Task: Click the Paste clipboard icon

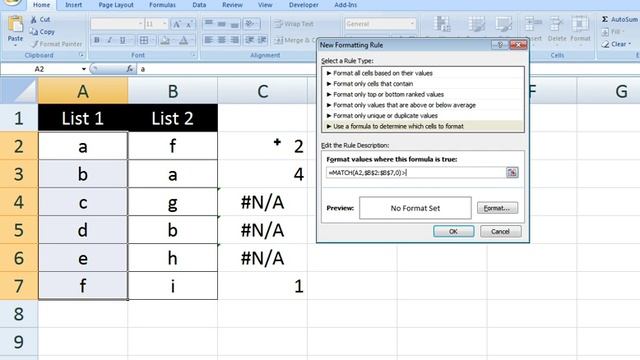Action: pyautogui.click(x=16, y=24)
